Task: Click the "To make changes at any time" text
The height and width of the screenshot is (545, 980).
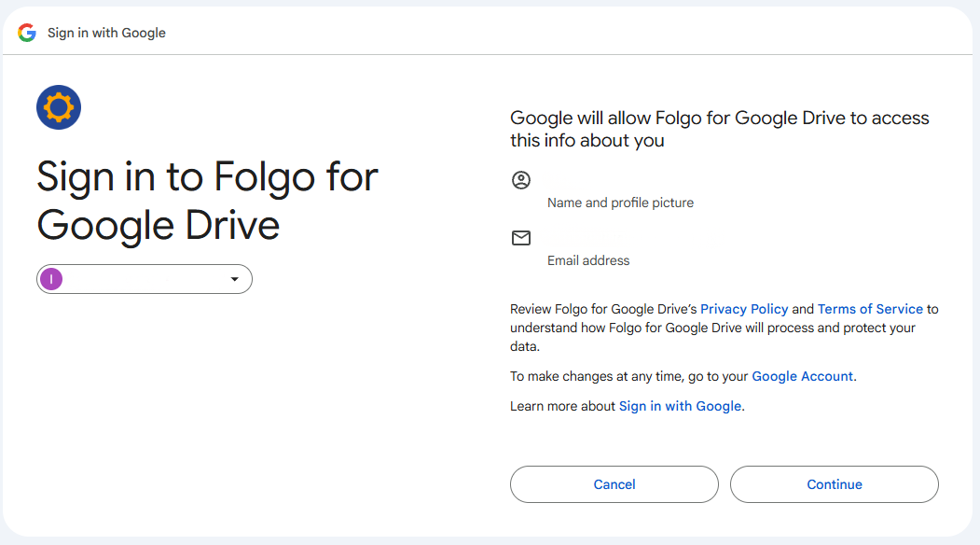Action: click(x=629, y=376)
